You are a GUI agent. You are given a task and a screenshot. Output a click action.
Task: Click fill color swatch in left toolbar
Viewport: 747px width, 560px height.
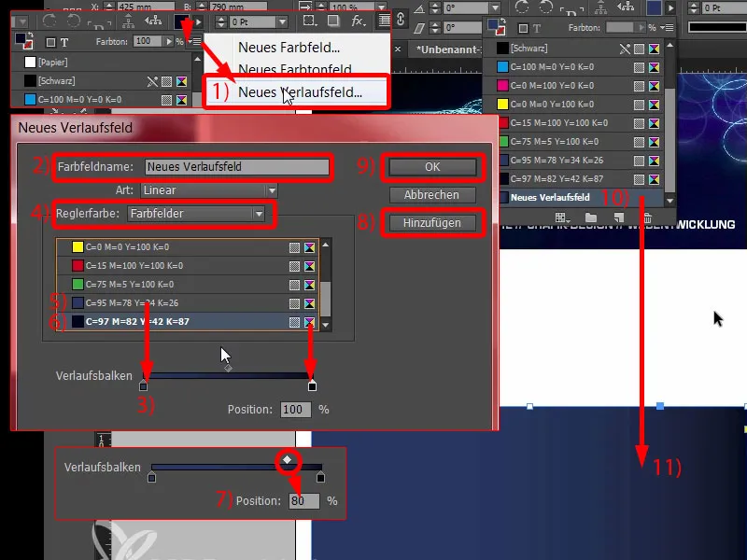181,21
